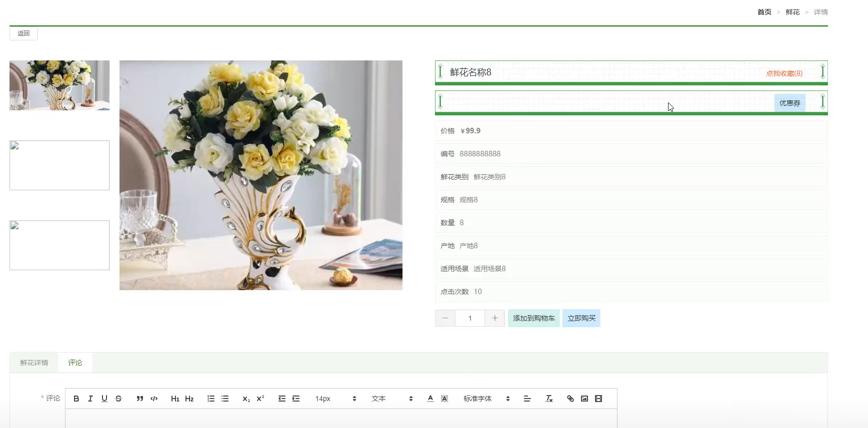Clear text formatting in editor

coord(549,399)
